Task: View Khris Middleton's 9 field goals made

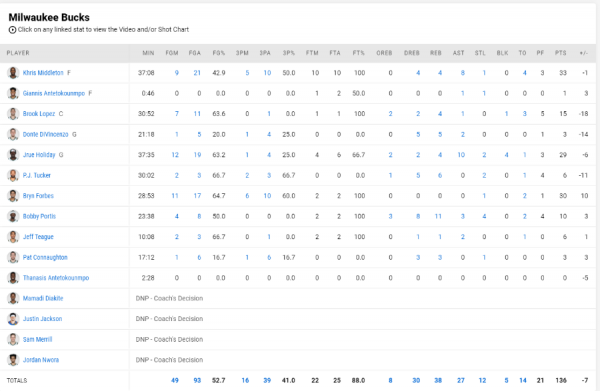Action: click(176, 73)
